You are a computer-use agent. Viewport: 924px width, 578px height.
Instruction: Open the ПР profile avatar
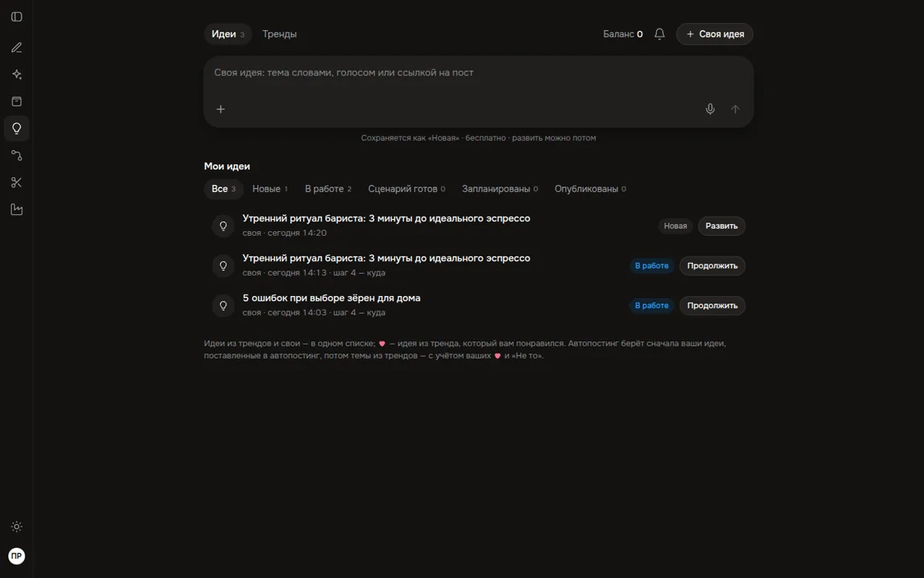pyautogui.click(x=16, y=556)
